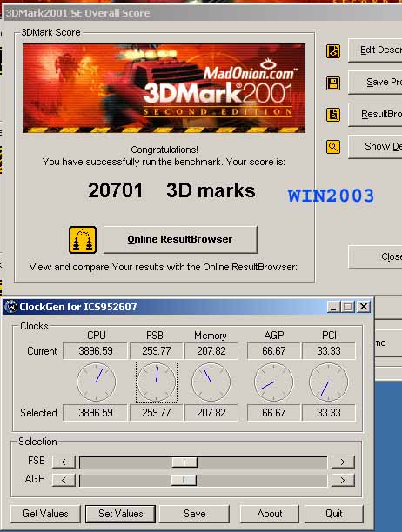Save the ClockGen settings
Viewport: 402px width, 532px height.
pos(195,514)
